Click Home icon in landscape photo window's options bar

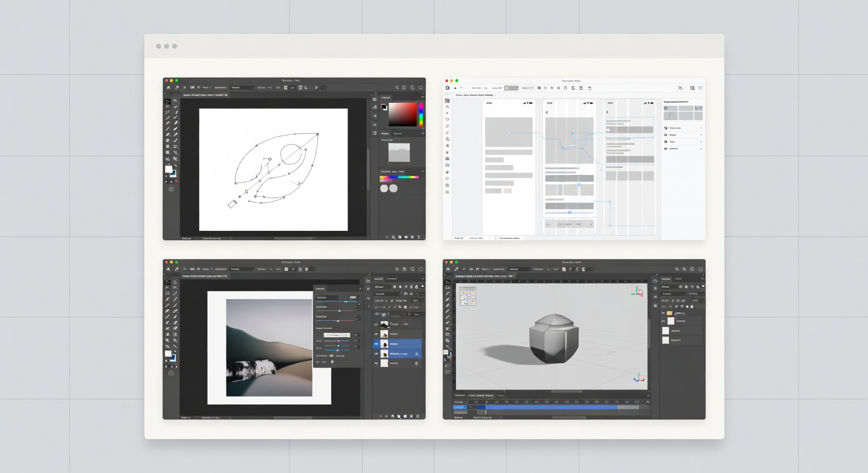[x=168, y=269]
